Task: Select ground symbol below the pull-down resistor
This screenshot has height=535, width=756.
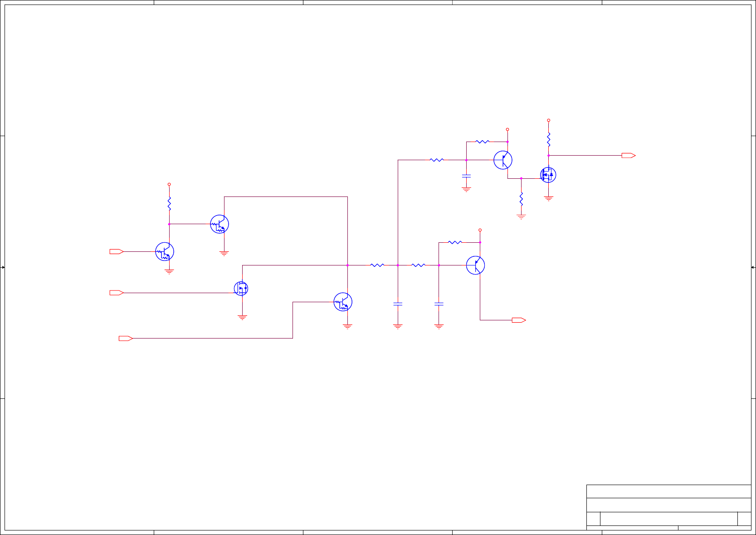Action: click(521, 217)
